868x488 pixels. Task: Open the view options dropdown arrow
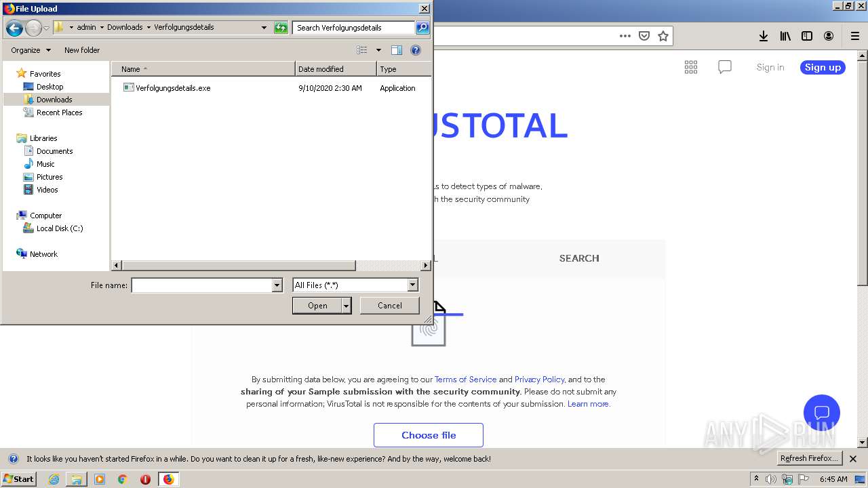[378, 50]
